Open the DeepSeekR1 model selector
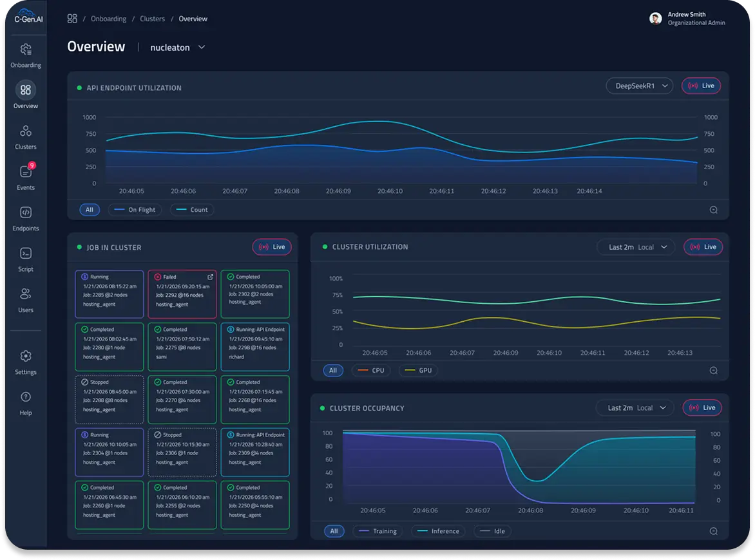 [639, 85]
